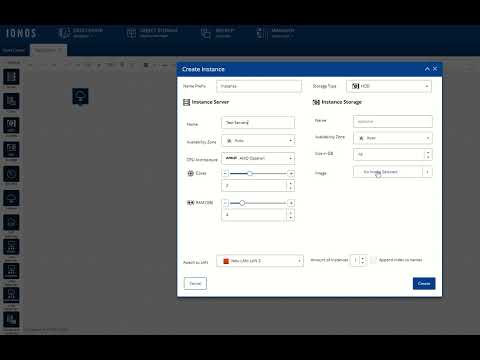Close the Create Instance dialog
Screen dimensions: 480x360
(435, 69)
